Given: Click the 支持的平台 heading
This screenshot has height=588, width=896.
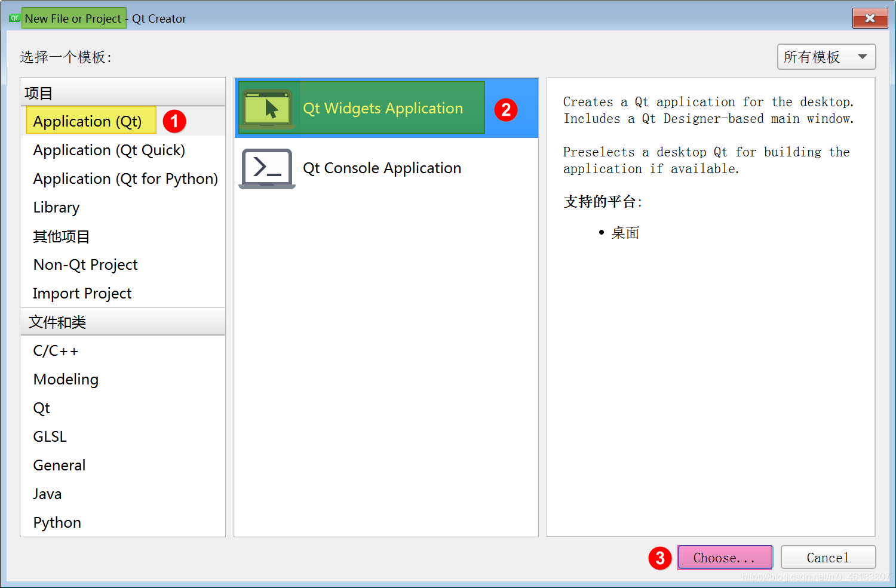Looking at the screenshot, I should coord(603,202).
